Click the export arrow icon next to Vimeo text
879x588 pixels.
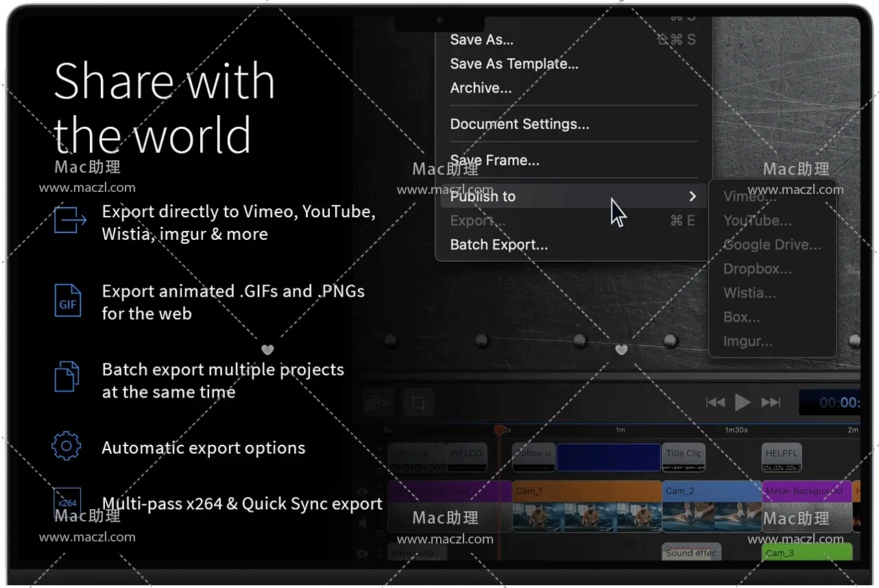coord(70,220)
